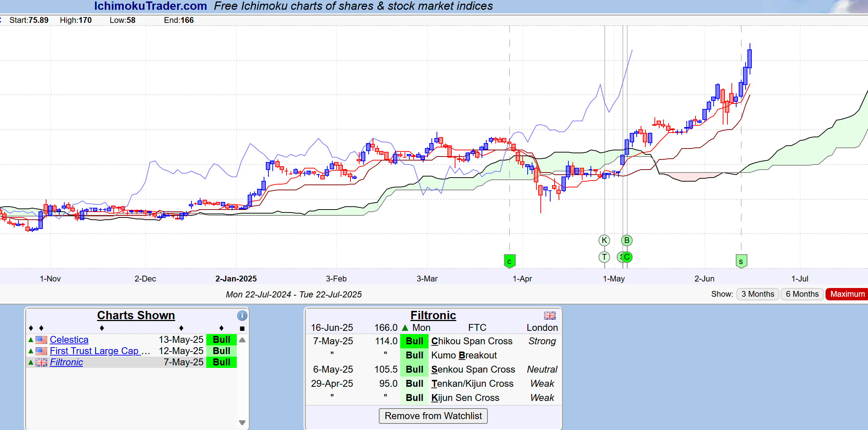Click the 13-May-25 date for Celestica
Image resolution: width=868 pixels, height=430 pixels.
pyautogui.click(x=181, y=340)
